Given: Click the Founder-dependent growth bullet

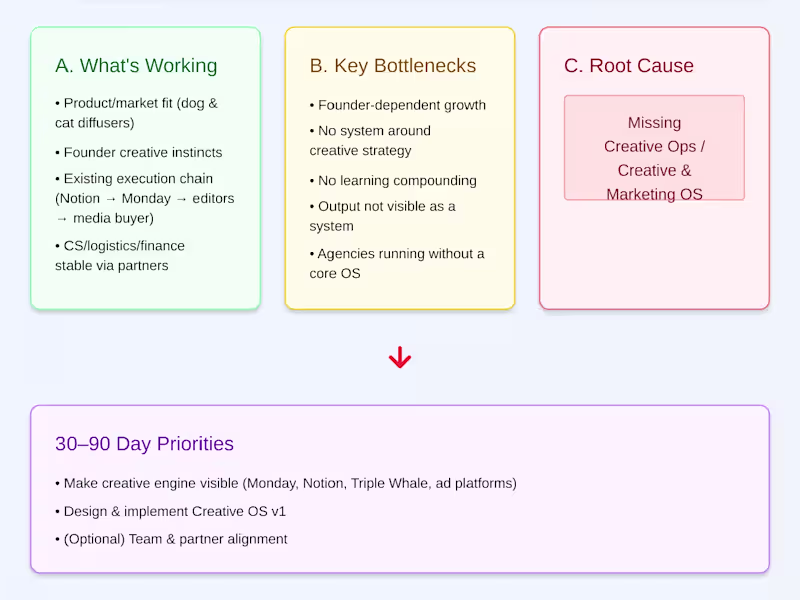Looking at the screenshot, I should (x=398, y=105).
